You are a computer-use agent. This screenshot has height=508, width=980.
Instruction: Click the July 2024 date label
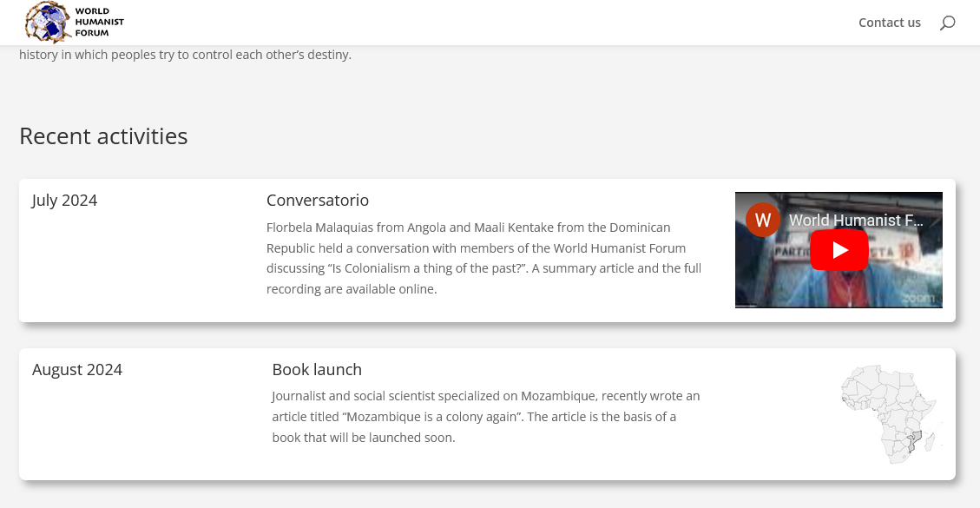(x=64, y=201)
